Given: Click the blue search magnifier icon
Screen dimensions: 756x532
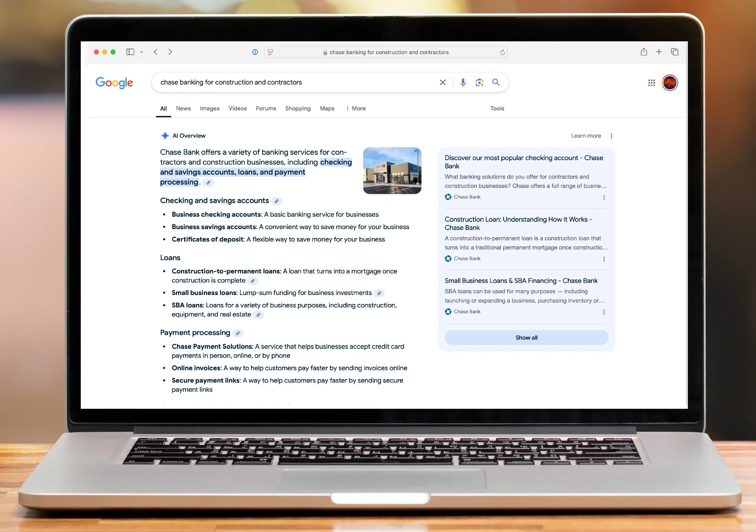Looking at the screenshot, I should coord(496,82).
